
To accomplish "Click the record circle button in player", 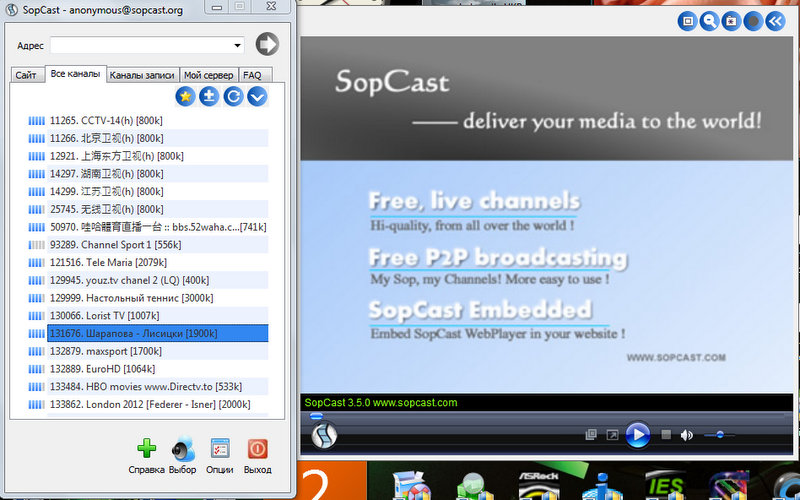I will pos(753,21).
